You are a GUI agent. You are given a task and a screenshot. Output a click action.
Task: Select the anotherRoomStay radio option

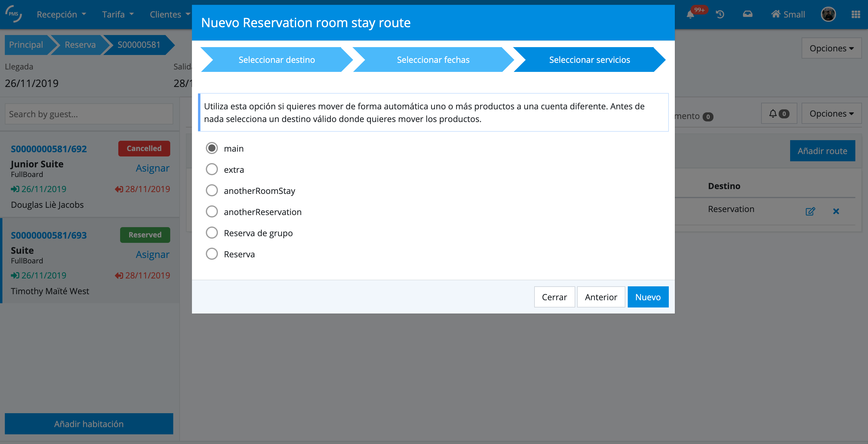click(212, 191)
